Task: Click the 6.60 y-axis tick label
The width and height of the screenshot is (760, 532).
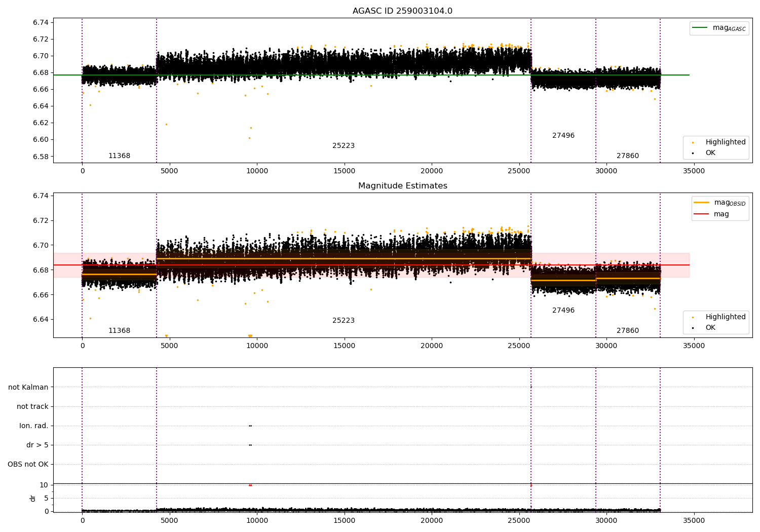Action: [x=41, y=140]
